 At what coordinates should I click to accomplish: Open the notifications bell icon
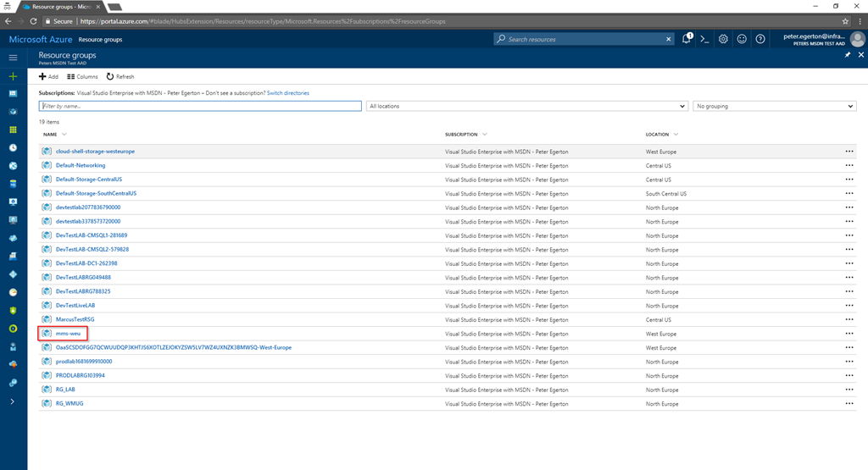coord(687,39)
